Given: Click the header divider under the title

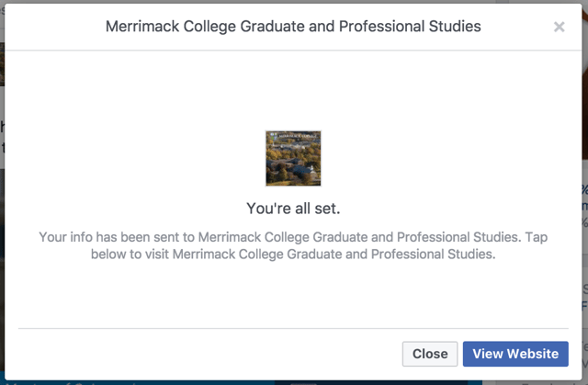Looking at the screenshot, I should [x=293, y=51].
